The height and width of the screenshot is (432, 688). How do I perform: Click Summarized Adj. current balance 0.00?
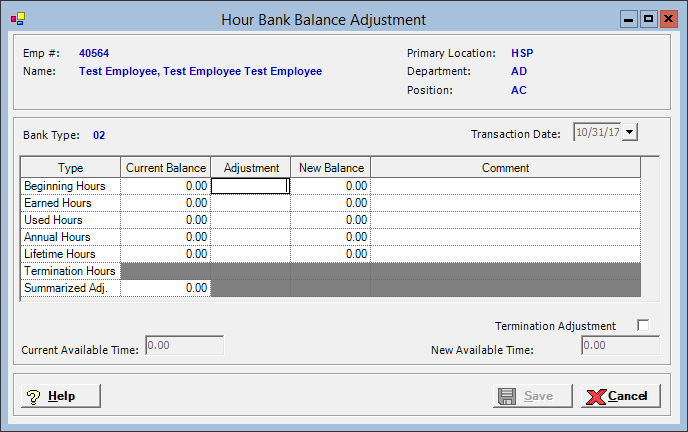click(x=166, y=288)
